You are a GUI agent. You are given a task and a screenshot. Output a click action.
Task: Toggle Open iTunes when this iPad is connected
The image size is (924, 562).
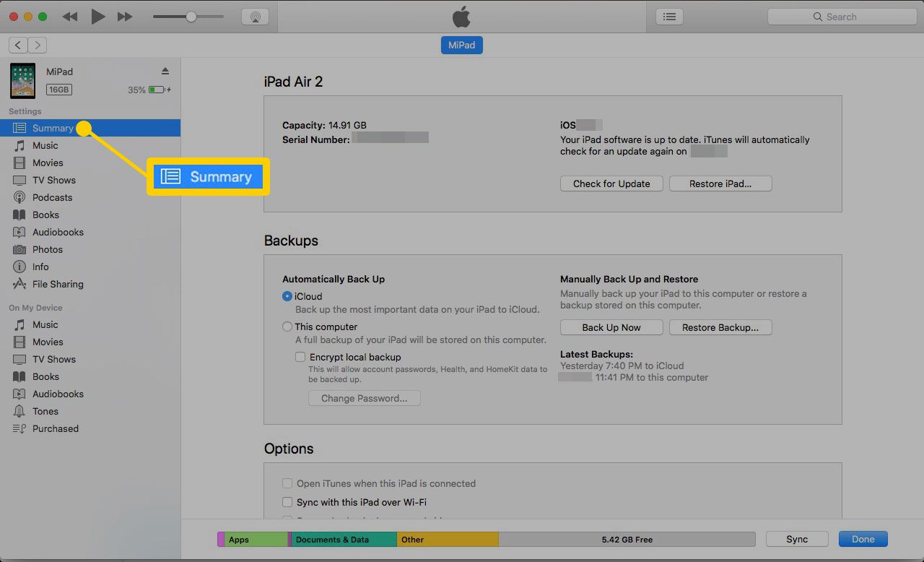(287, 483)
